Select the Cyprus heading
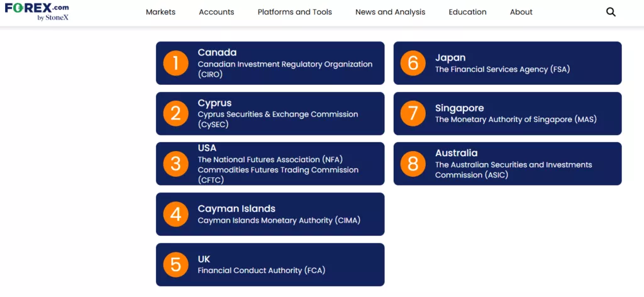Image resolution: width=644 pixels, height=297 pixels. pyautogui.click(x=215, y=103)
